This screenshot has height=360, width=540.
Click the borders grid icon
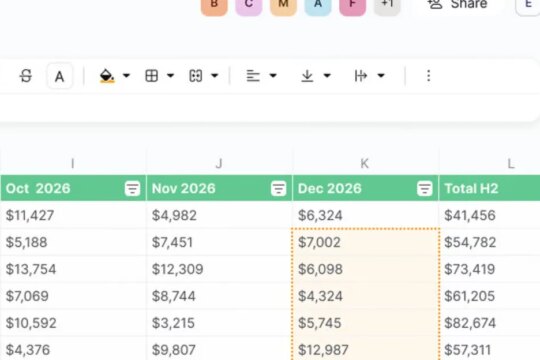coord(152,75)
